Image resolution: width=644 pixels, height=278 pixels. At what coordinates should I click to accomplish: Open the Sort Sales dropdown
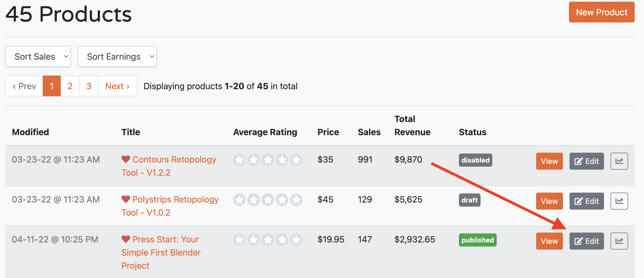[38, 56]
